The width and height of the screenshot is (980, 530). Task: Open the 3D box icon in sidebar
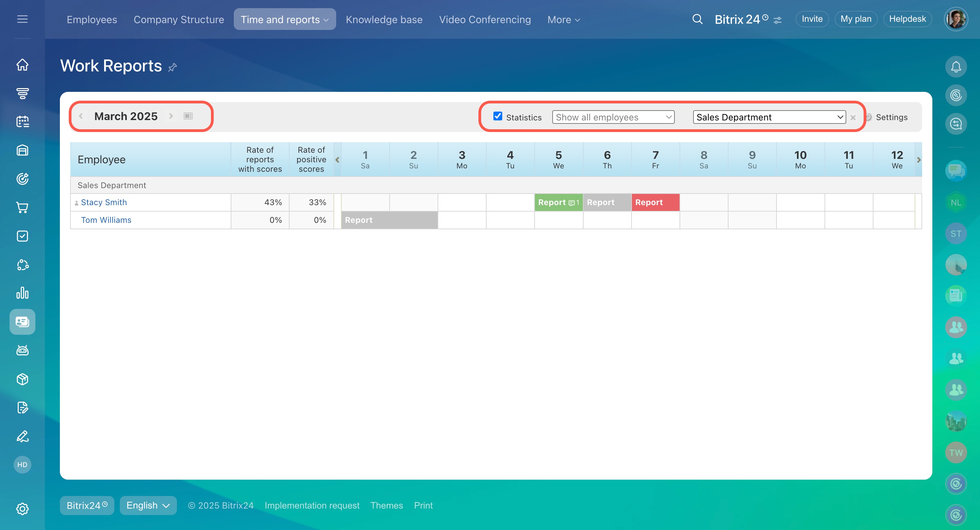click(x=22, y=379)
